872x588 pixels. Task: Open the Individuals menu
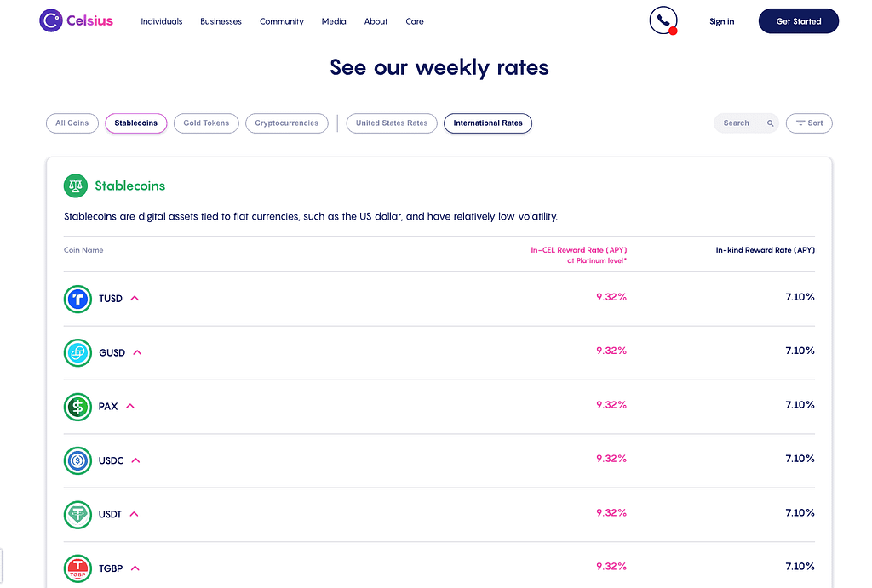tap(161, 21)
